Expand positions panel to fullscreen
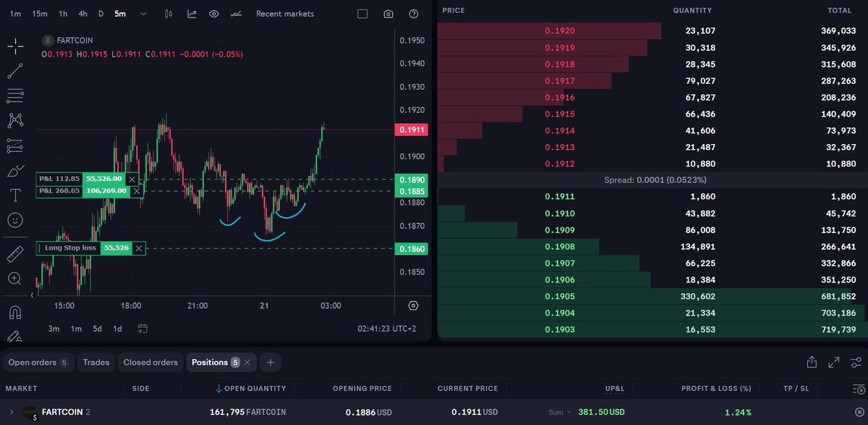 pos(834,362)
